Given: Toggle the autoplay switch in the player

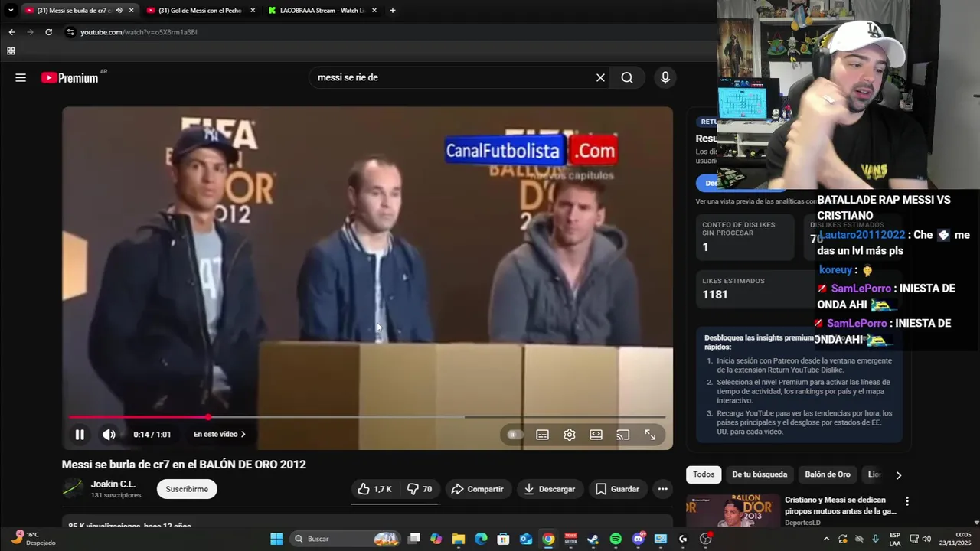Looking at the screenshot, I should tap(514, 435).
